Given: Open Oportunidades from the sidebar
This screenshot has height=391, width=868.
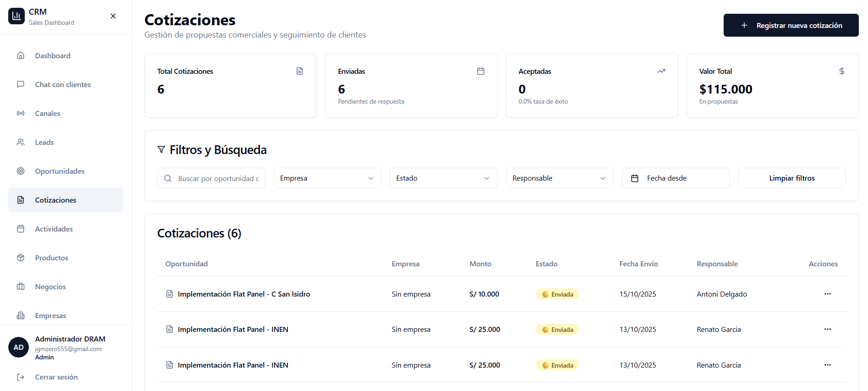Looking at the screenshot, I should click(x=60, y=171).
